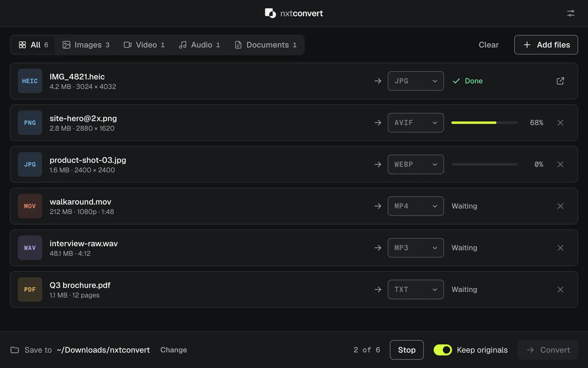Open TXT format dropdown for Q3 brochure.pdf
This screenshot has width=588, height=368.
click(416, 290)
